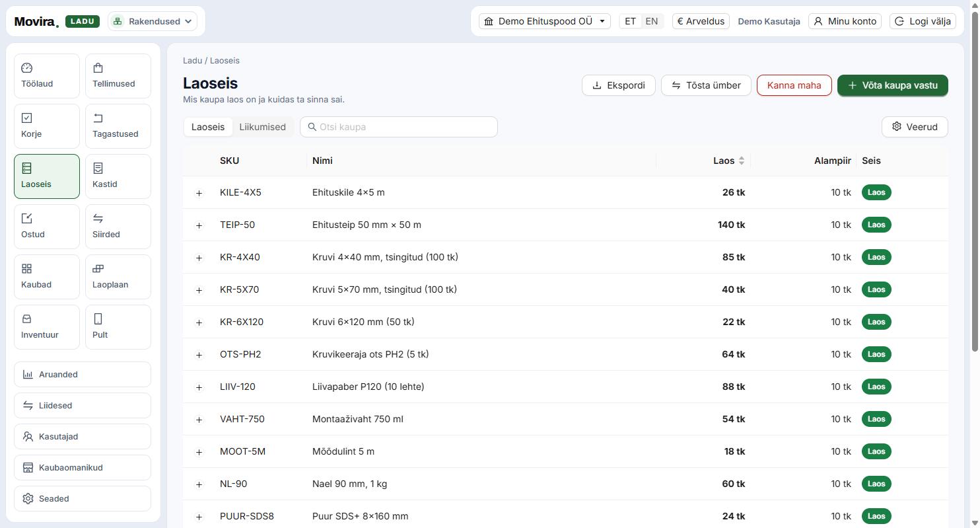This screenshot has width=980, height=528.
Task: Go to Korje picking tile
Action: click(47, 126)
